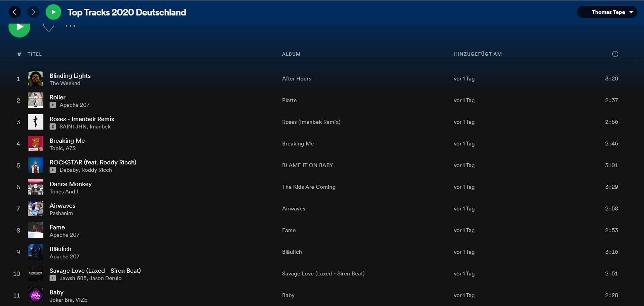Open the BLAME IT ON BABY album
The image size is (644, 306).
point(307,165)
